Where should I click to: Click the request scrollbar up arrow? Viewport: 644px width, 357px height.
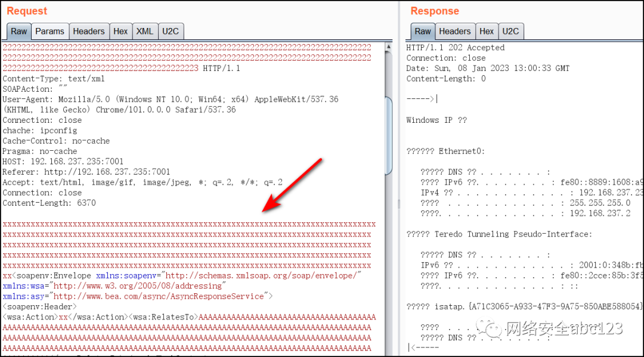tap(389, 46)
